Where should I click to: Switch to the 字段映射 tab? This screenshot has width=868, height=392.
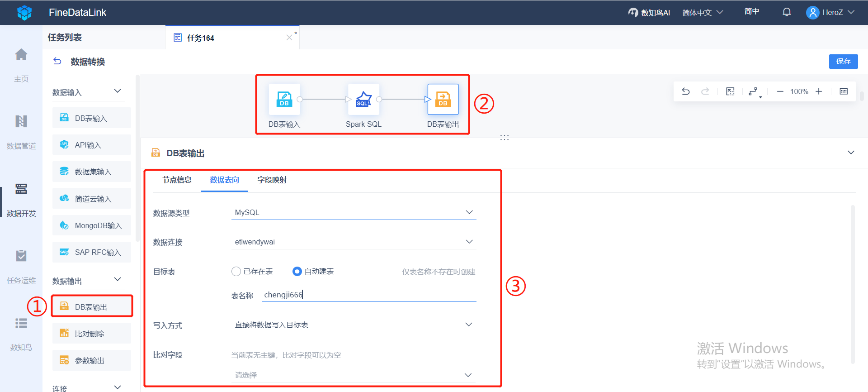272,180
